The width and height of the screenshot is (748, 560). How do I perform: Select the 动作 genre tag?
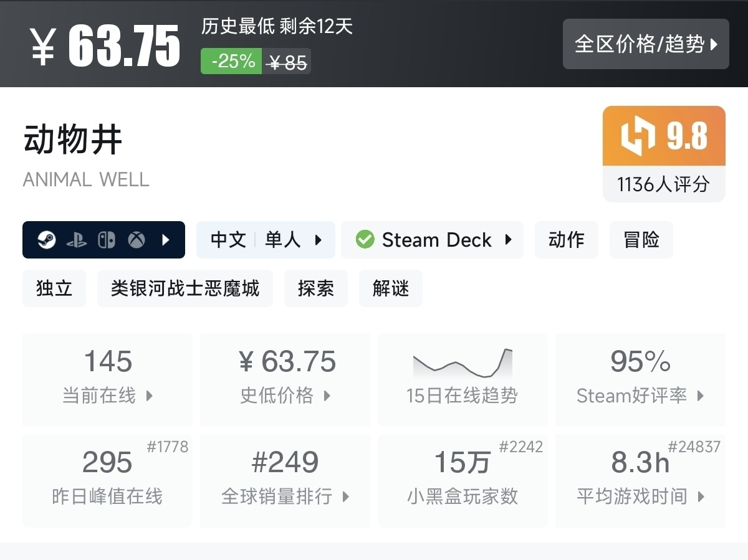[x=566, y=240]
